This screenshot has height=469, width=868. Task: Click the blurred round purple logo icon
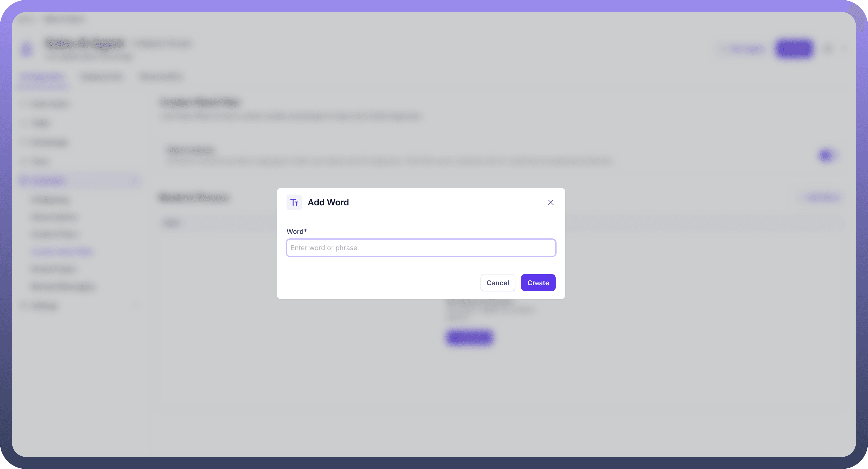tap(27, 50)
